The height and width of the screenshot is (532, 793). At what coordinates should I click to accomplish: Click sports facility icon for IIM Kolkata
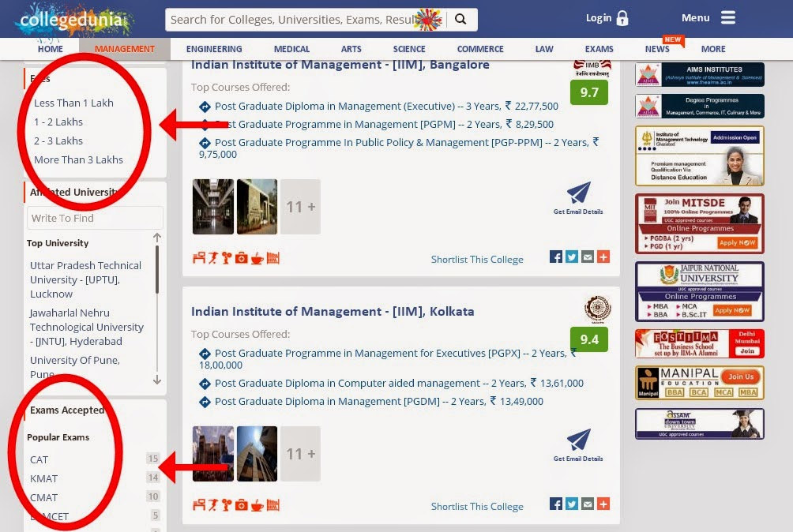point(213,505)
